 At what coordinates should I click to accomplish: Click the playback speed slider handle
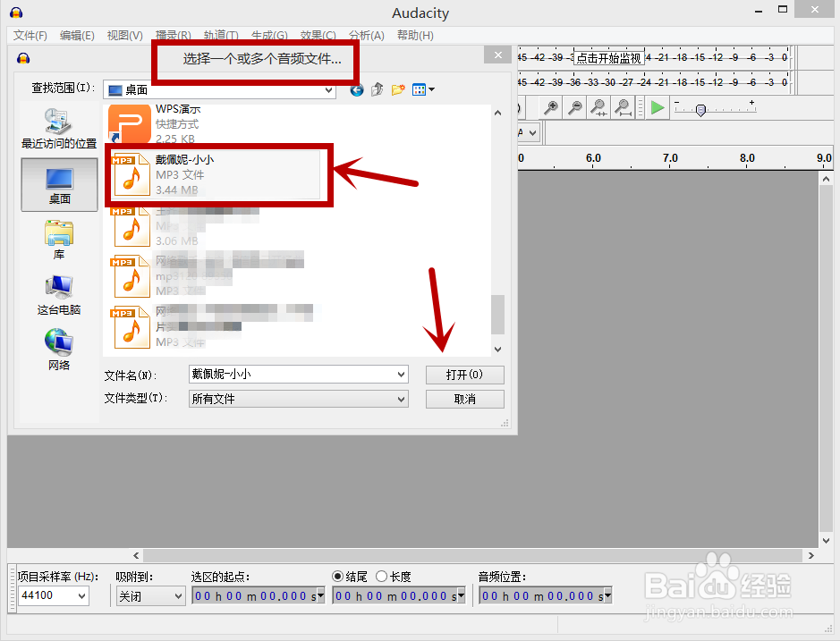[x=700, y=110]
